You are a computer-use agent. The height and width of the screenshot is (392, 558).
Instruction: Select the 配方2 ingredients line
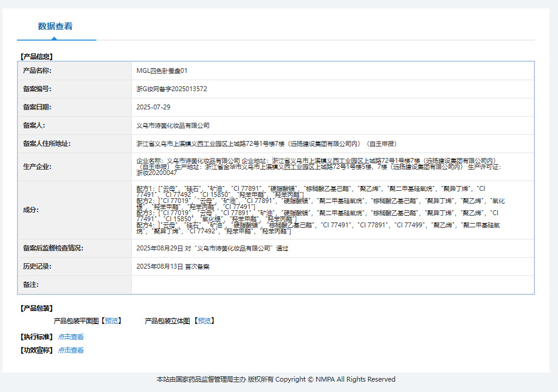pos(320,204)
